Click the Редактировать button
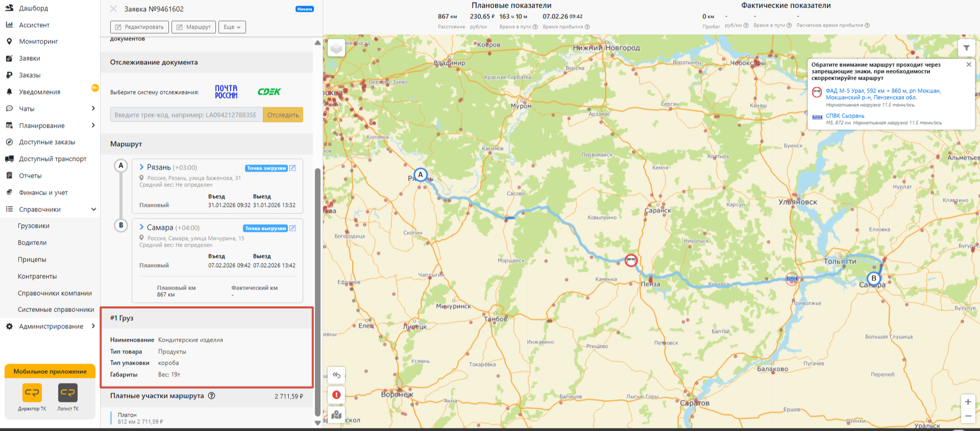 pos(140,27)
